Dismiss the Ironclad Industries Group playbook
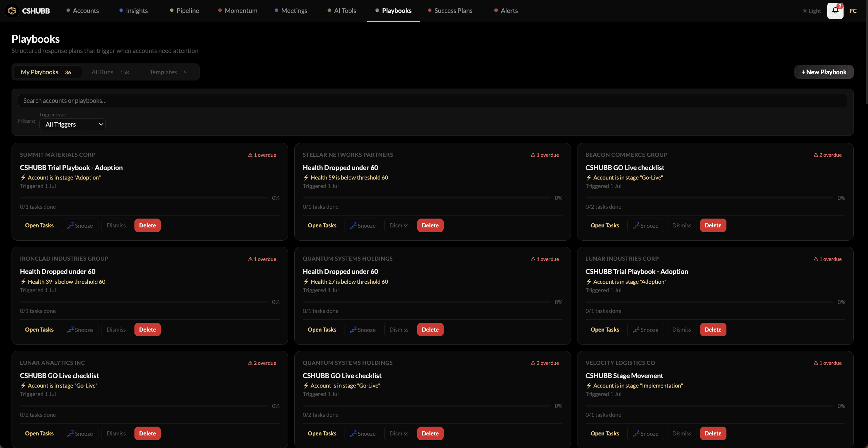The width and height of the screenshot is (868, 448). click(x=116, y=330)
